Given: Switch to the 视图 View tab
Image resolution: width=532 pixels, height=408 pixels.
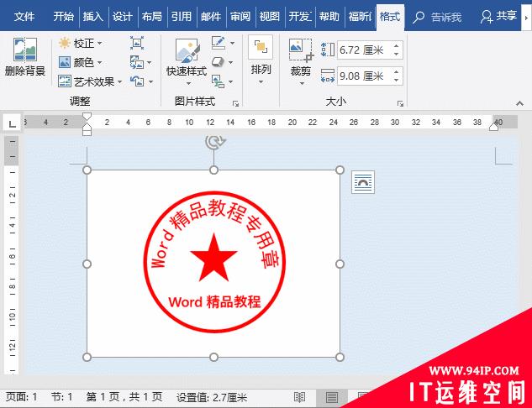Looking at the screenshot, I should coord(270,16).
